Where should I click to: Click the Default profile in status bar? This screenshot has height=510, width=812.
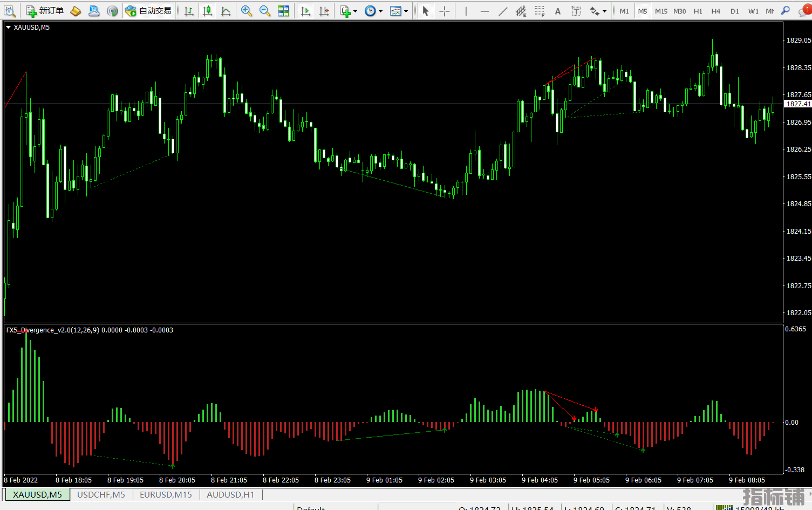311,508
